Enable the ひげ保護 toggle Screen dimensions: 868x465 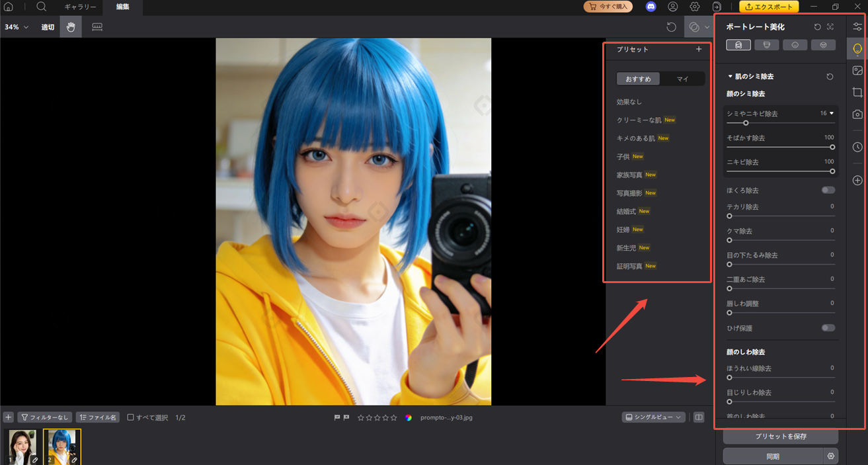click(x=828, y=327)
